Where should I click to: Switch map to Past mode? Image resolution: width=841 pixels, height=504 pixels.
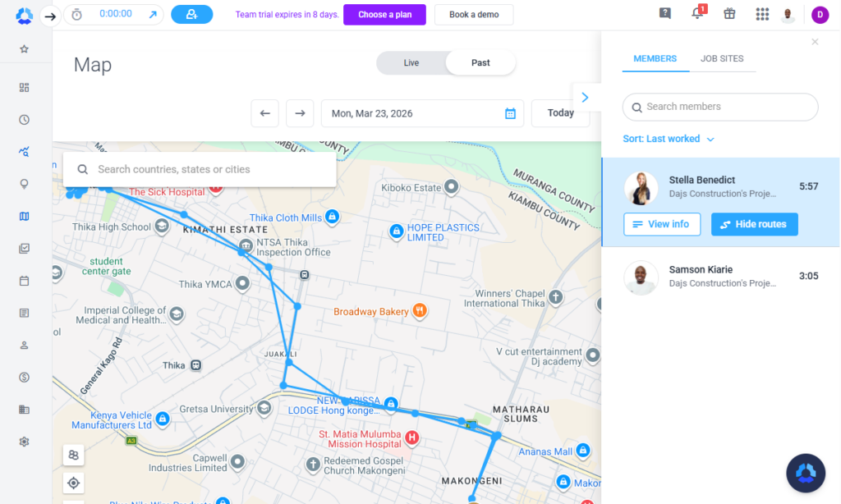pos(480,62)
